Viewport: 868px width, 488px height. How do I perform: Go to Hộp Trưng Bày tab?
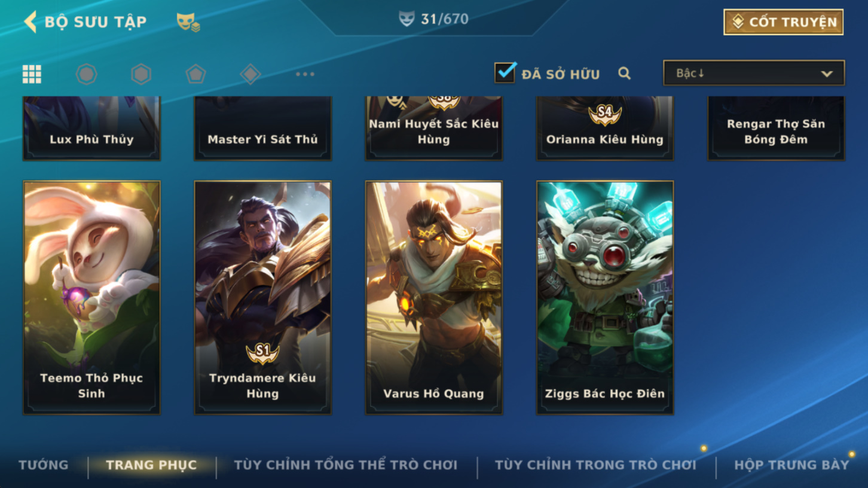pos(791,465)
